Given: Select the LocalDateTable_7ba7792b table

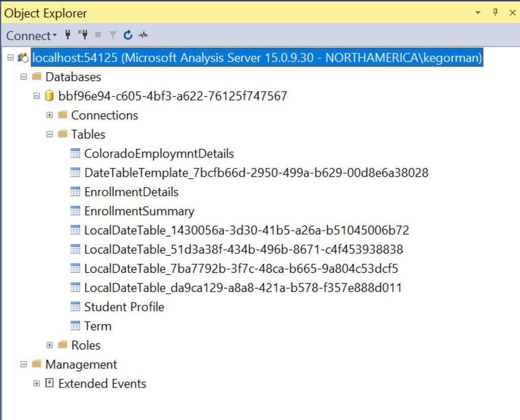Looking at the screenshot, I should tap(241, 268).
